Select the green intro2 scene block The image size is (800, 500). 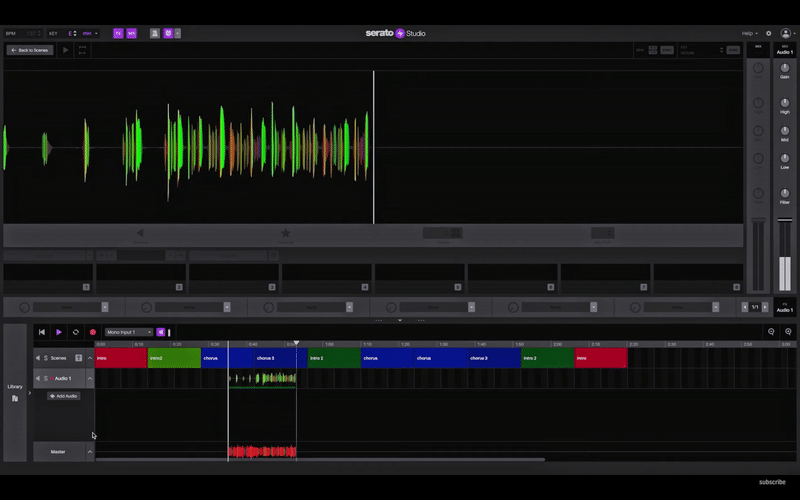point(174,358)
